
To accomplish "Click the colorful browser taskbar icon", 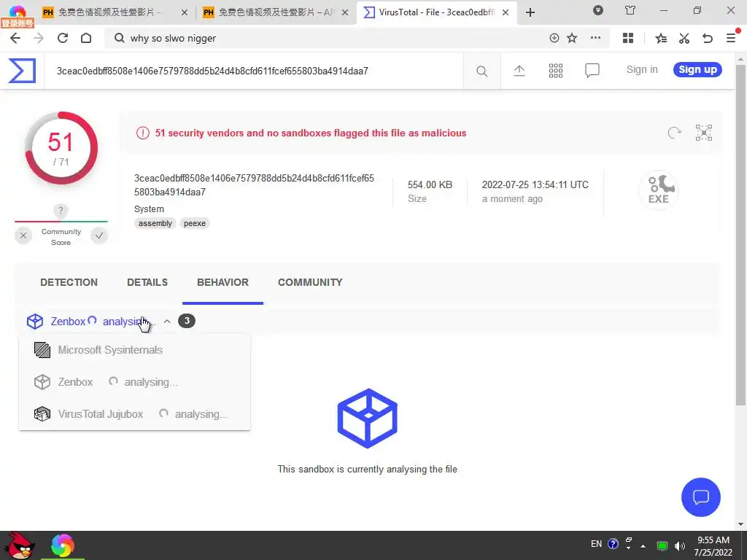I will click(x=63, y=545).
